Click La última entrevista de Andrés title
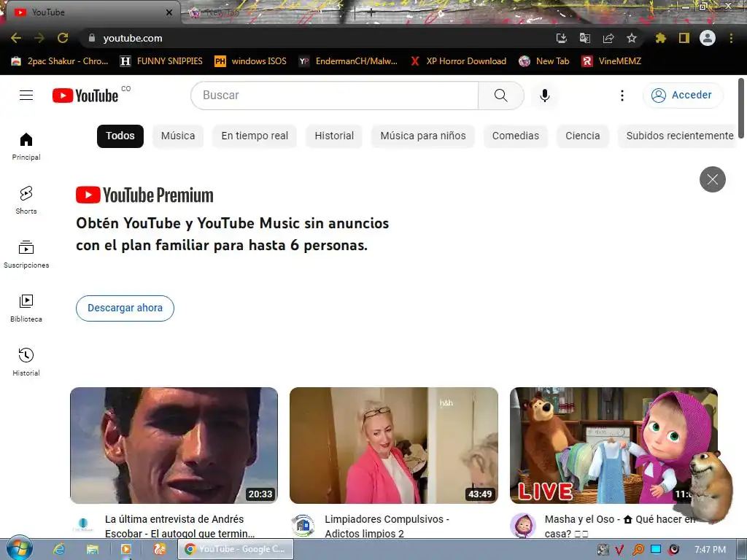Viewport: 747px width, 560px height. (180, 526)
